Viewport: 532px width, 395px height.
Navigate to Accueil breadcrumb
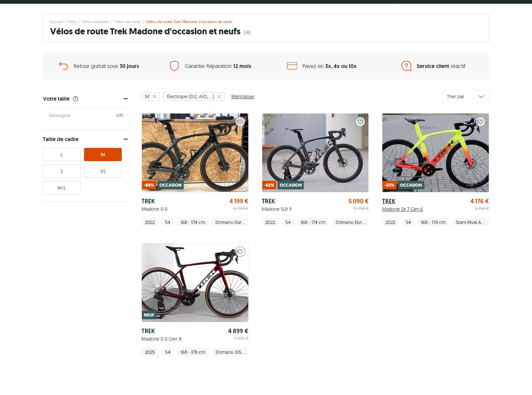[56, 22]
